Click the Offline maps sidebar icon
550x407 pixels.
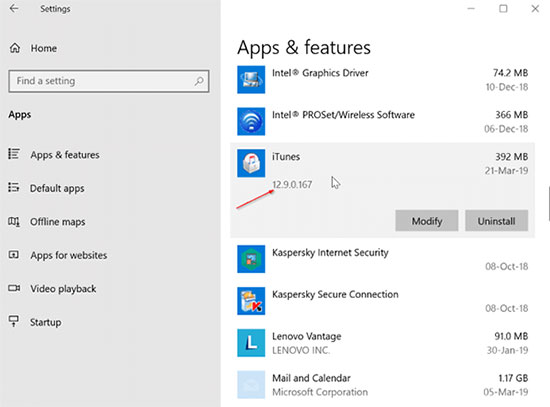point(14,221)
